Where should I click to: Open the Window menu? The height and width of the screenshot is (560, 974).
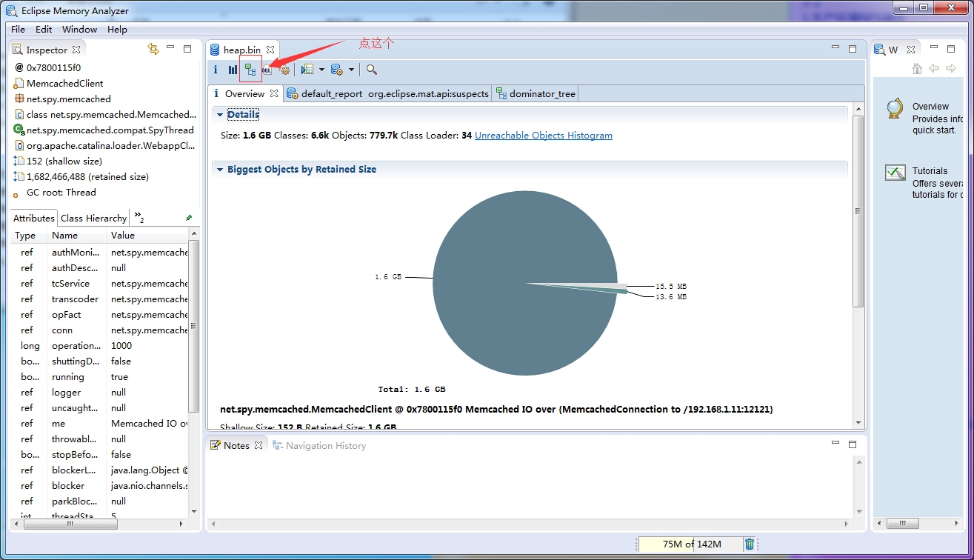tap(79, 30)
